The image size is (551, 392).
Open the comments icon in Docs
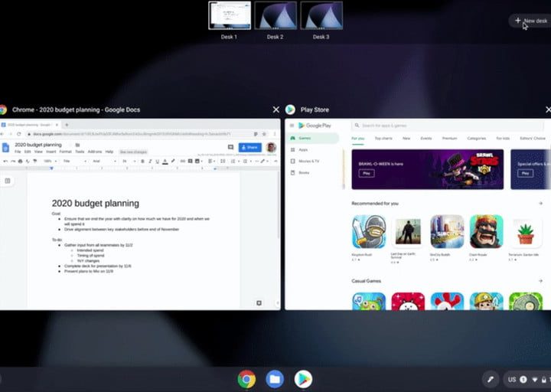pos(230,147)
